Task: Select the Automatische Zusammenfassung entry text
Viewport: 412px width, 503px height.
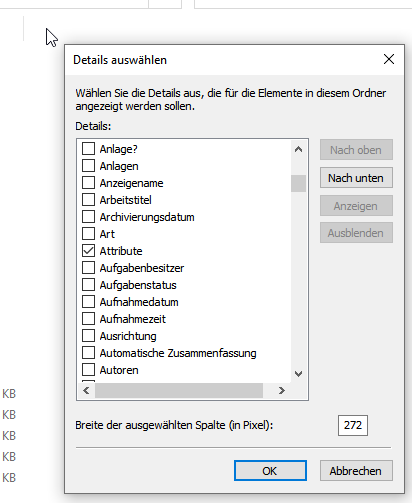Action: [x=178, y=353]
